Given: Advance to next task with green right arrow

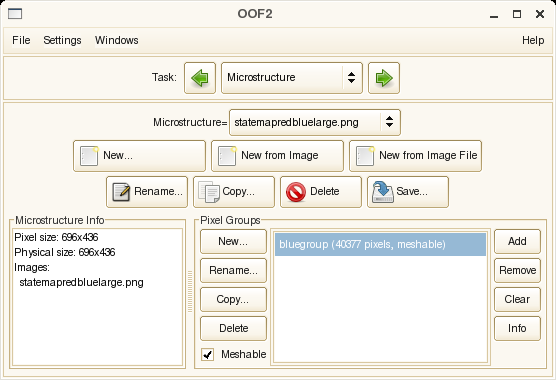Looking at the screenshot, I should (384, 78).
